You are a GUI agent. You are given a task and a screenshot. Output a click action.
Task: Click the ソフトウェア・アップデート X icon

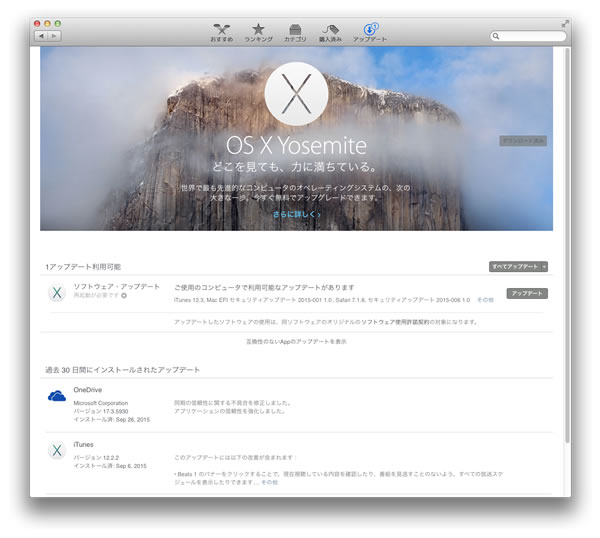tap(57, 293)
